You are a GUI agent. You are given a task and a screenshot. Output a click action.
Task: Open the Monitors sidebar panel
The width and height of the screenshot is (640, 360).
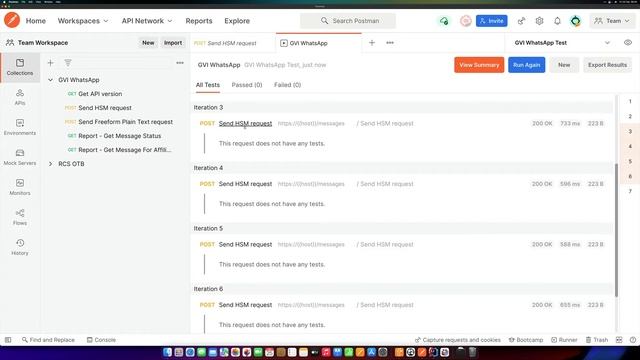tap(20, 187)
